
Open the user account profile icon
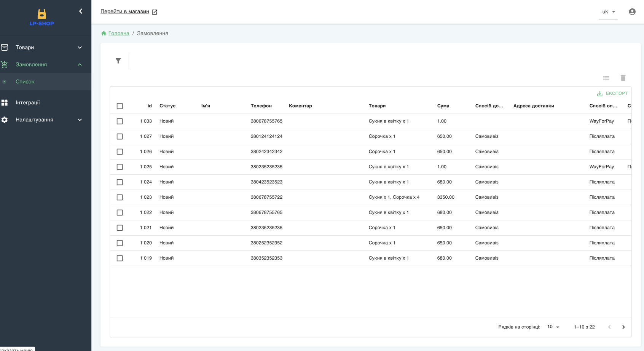click(632, 12)
